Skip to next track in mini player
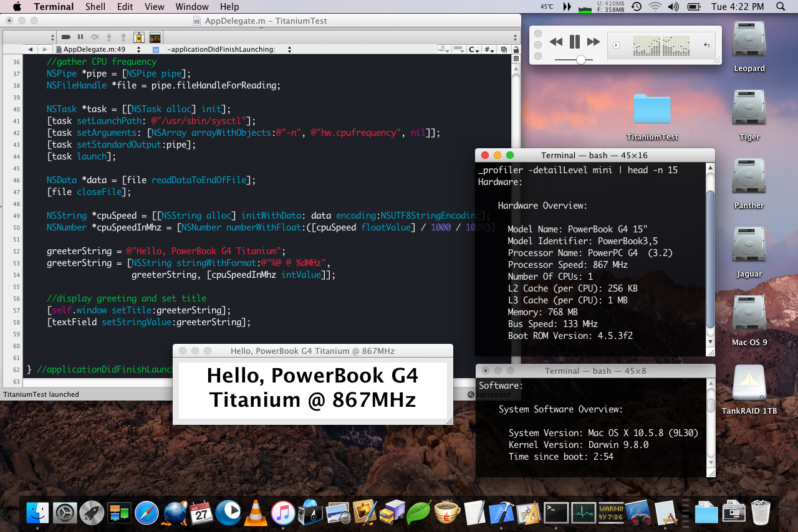The width and height of the screenshot is (798, 532). click(594, 42)
